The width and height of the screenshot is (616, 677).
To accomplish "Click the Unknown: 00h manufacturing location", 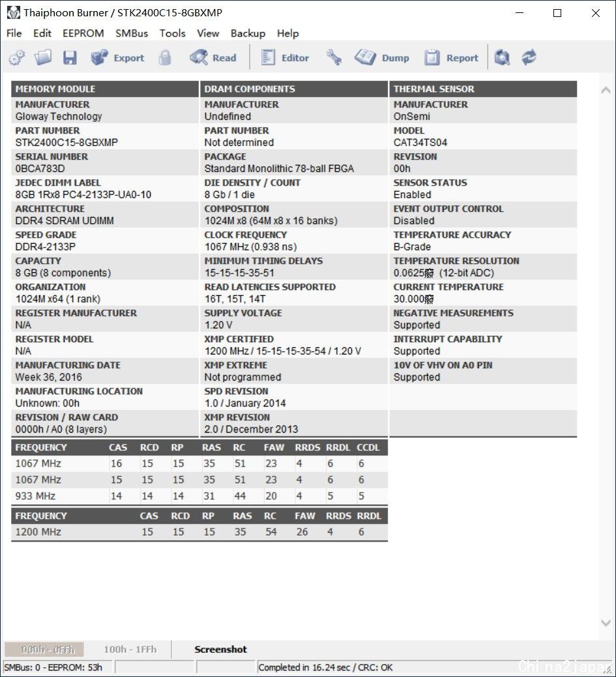I will click(48, 403).
